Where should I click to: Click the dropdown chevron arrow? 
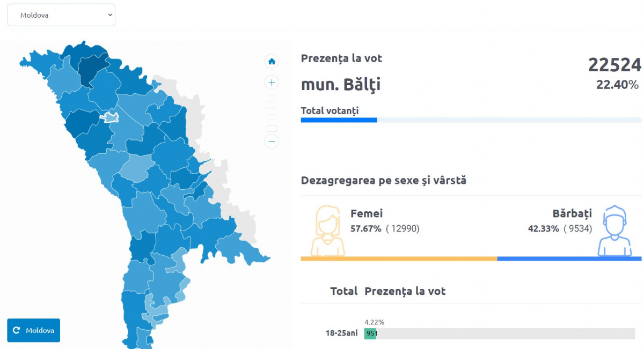pyautogui.click(x=110, y=15)
